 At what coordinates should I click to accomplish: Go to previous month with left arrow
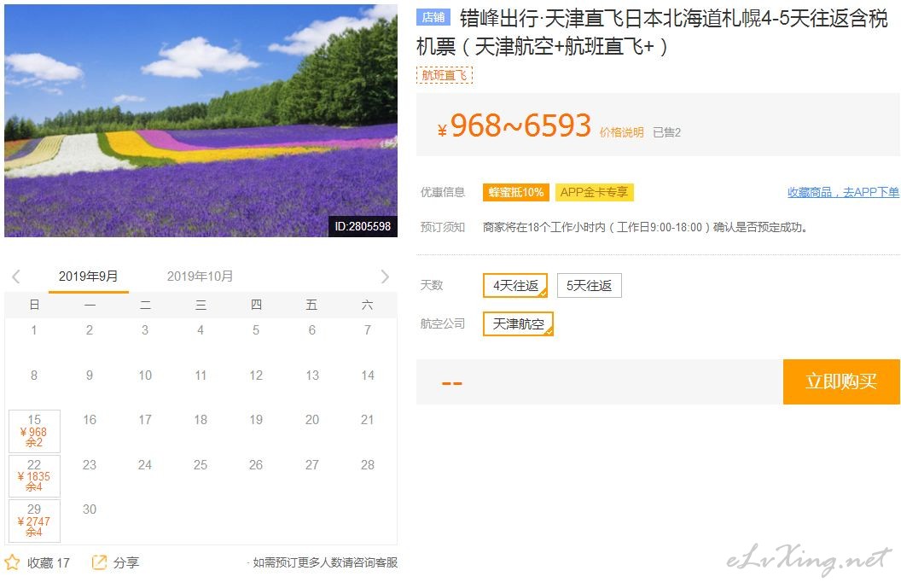(x=16, y=277)
